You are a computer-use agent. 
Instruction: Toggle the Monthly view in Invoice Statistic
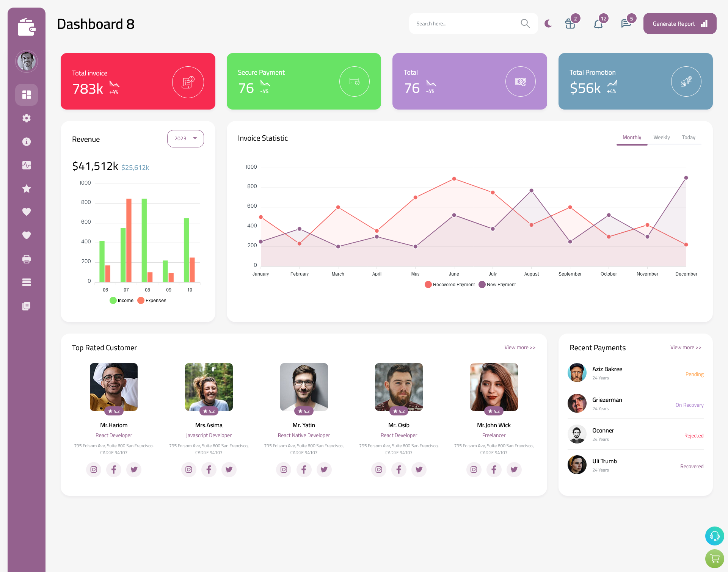click(632, 137)
